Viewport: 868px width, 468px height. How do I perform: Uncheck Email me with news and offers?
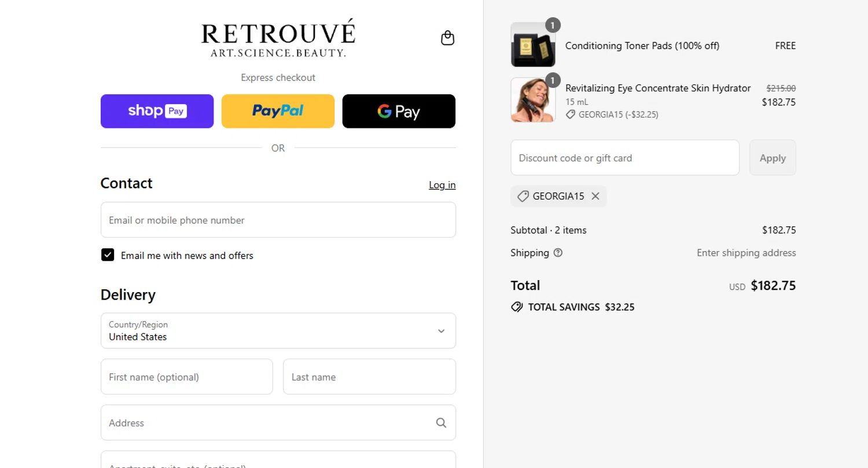point(108,255)
